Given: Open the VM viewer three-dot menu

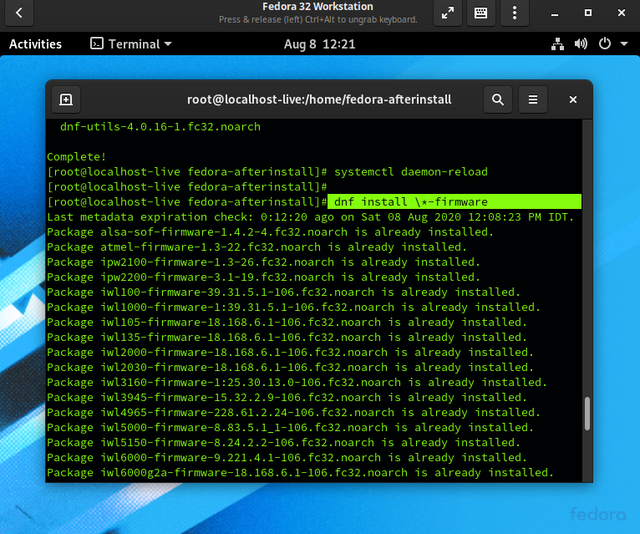Looking at the screenshot, I should 514,13.
